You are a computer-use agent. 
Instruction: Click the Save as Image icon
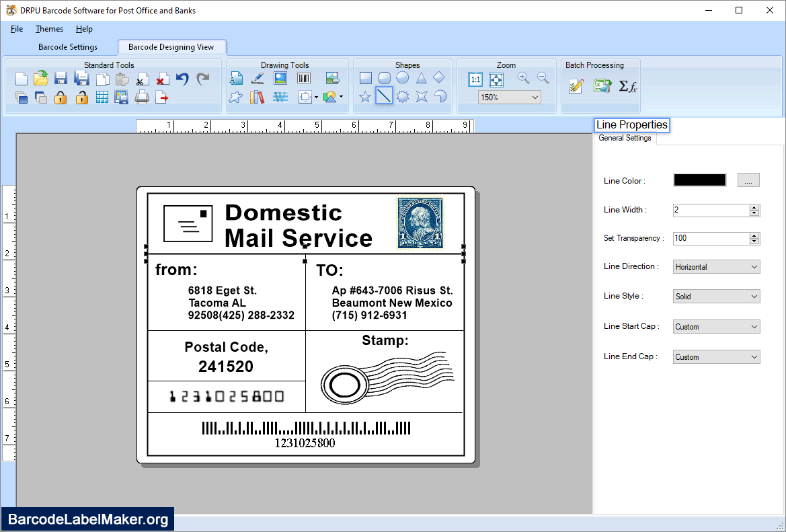pyautogui.click(x=121, y=98)
